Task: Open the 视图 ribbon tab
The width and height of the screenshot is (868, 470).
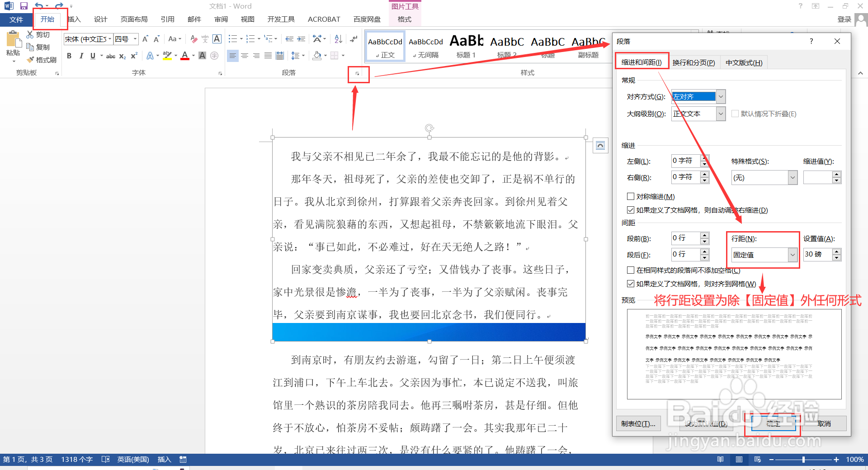Action: pyautogui.click(x=247, y=19)
